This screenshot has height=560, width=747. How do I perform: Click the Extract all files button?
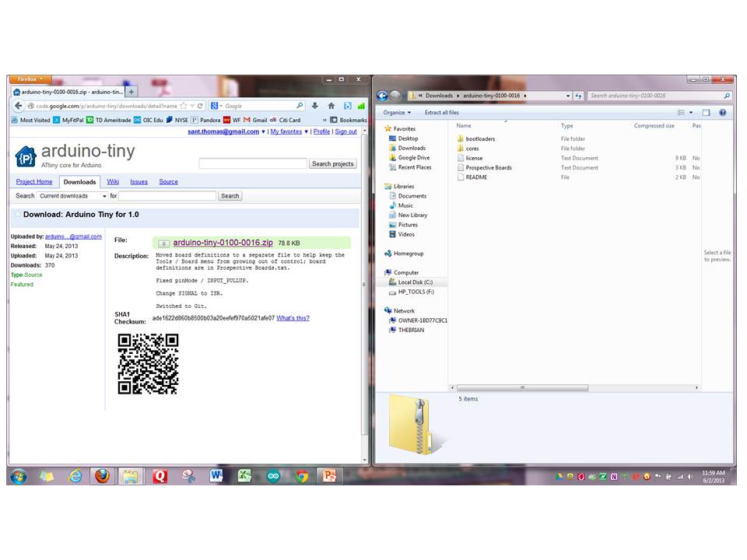click(x=442, y=112)
